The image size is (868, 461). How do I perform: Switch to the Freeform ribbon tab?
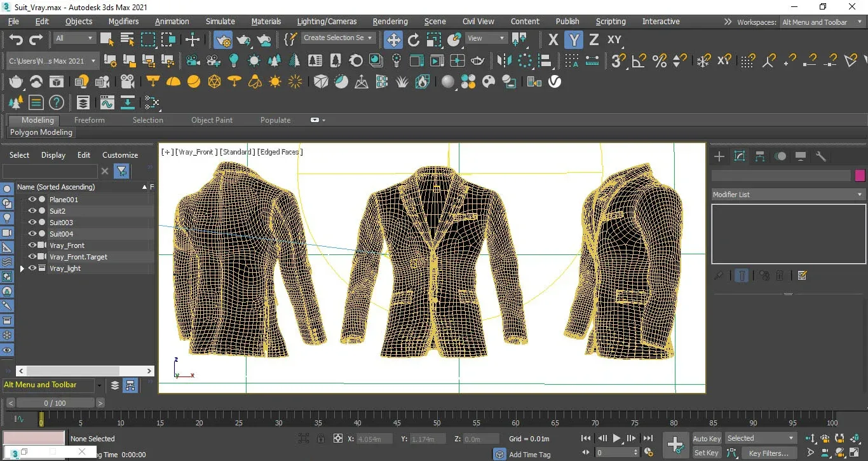click(x=90, y=120)
